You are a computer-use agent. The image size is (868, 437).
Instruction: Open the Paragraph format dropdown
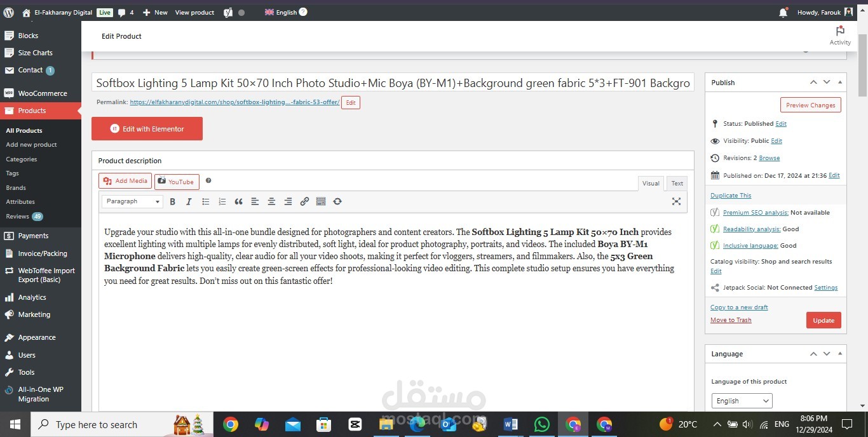click(x=132, y=201)
